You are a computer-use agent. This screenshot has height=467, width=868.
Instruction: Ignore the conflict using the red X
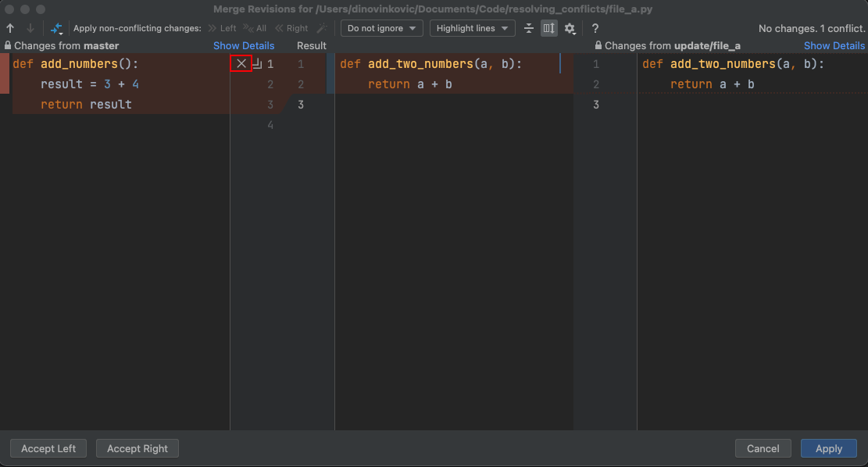(241, 63)
